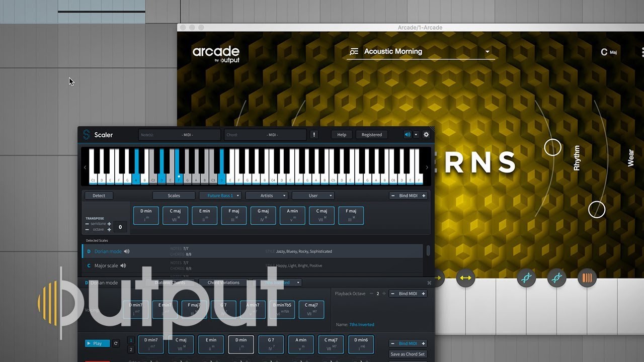This screenshot has height=362, width=644.
Task: Open the 7ths Inverted voicing dropdown
Action: (x=278, y=283)
